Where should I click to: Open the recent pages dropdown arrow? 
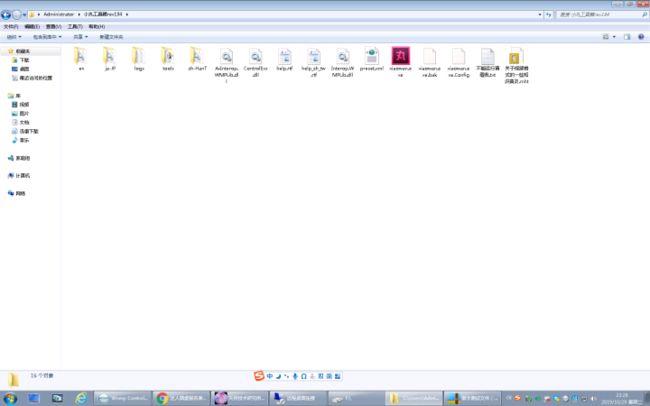(24, 15)
